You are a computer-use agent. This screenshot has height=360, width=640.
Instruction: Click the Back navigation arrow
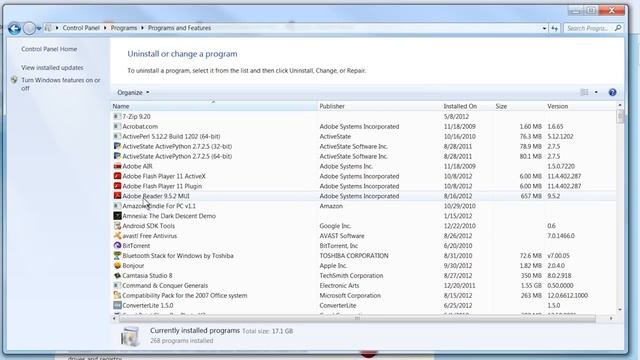tap(14, 29)
